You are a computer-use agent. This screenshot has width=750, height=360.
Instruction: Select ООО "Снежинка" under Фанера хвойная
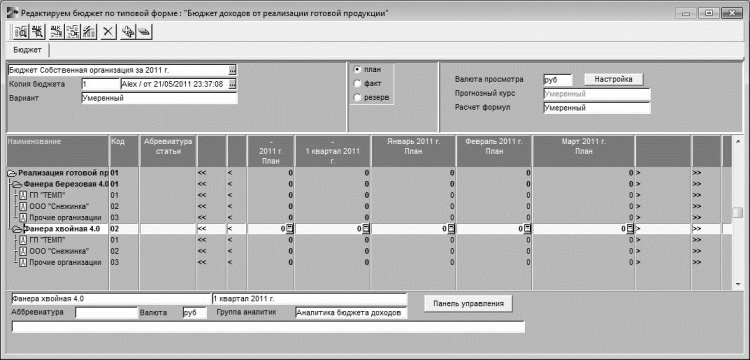point(59,251)
